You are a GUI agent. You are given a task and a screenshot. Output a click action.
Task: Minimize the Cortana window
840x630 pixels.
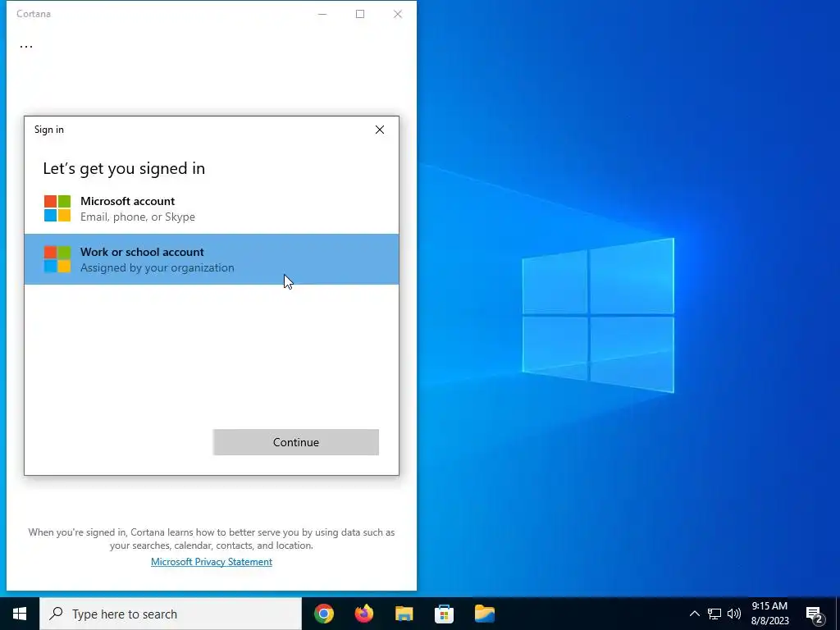[322, 14]
